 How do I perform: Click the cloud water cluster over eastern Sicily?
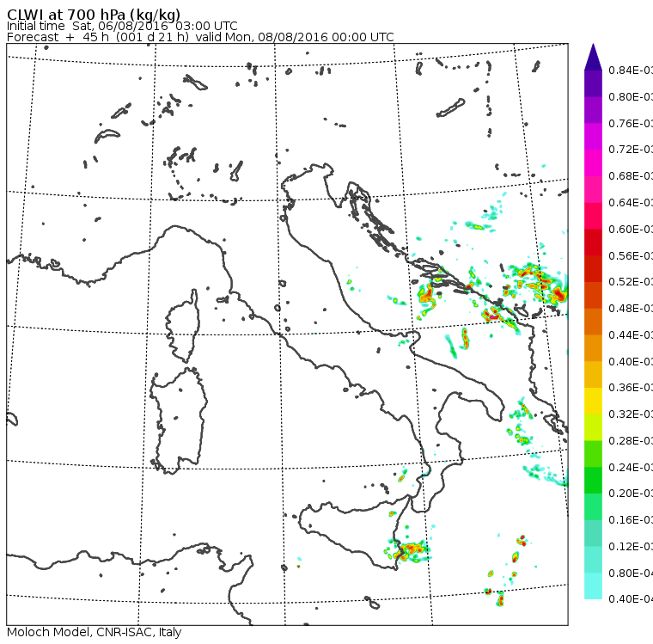point(408,551)
